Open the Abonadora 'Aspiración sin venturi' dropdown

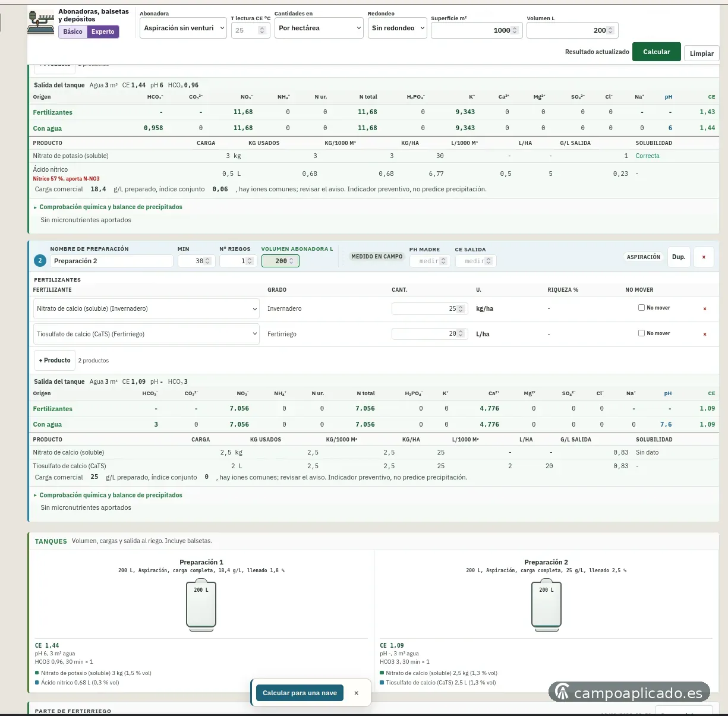coord(183,28)
